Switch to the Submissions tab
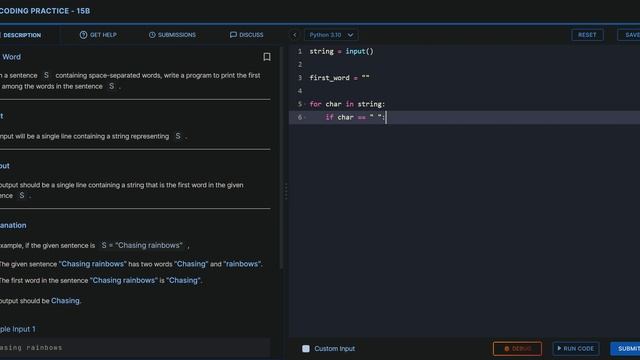 pyautogui.click(x=172, y=35)
